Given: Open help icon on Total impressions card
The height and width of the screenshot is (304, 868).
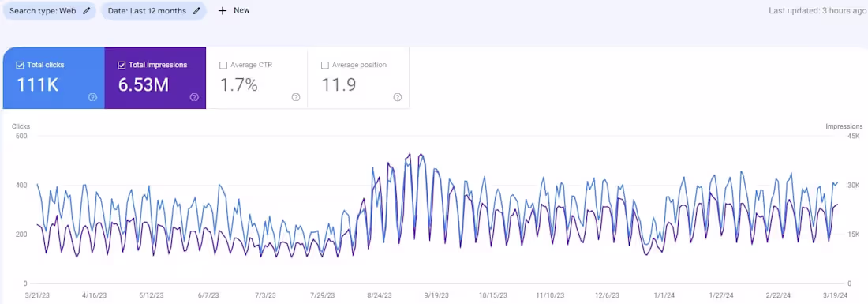Looking at the screenshot, I should tap(194, 97).
